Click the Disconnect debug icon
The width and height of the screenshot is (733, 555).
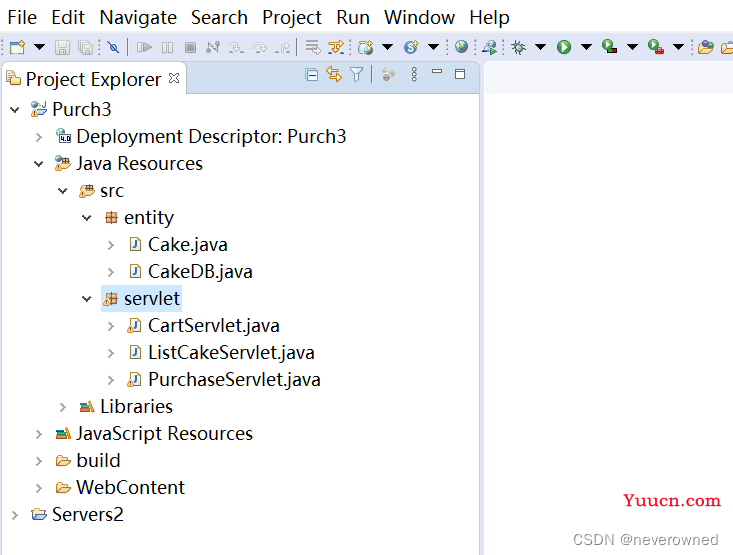tap(213, 47)
